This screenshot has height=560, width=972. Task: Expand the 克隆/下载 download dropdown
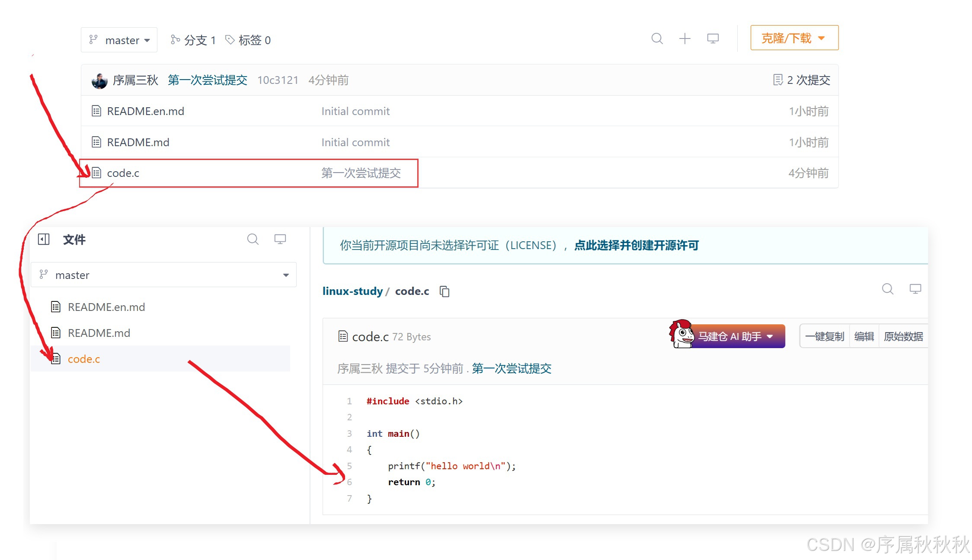[794, 38]
